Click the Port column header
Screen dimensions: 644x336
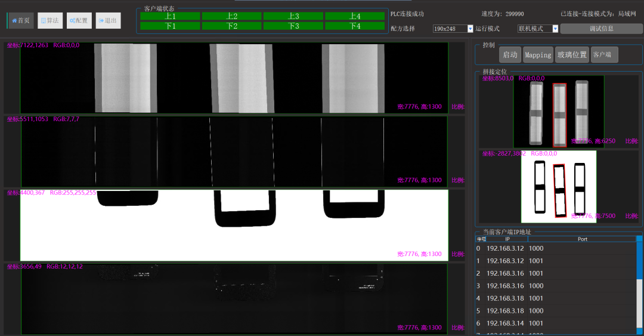pyautogui.click(x=582, y=239)
